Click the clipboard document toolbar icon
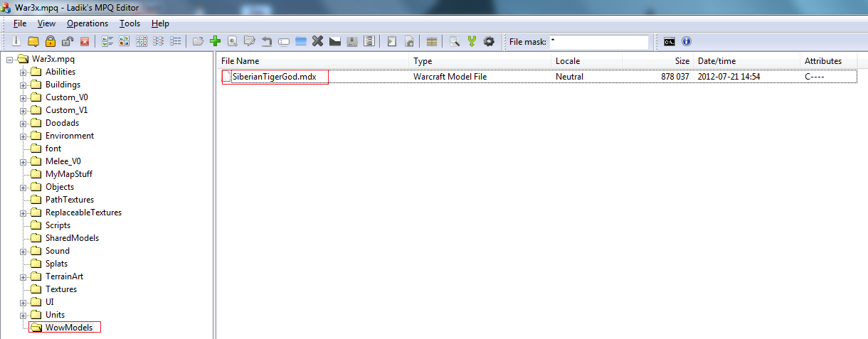 click(392, 42)
